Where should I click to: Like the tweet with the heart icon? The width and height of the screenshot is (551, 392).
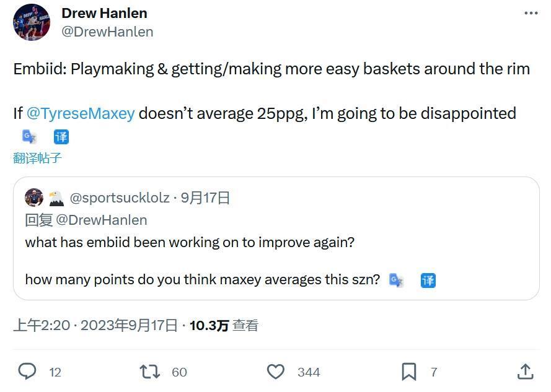tap(275, 372)
